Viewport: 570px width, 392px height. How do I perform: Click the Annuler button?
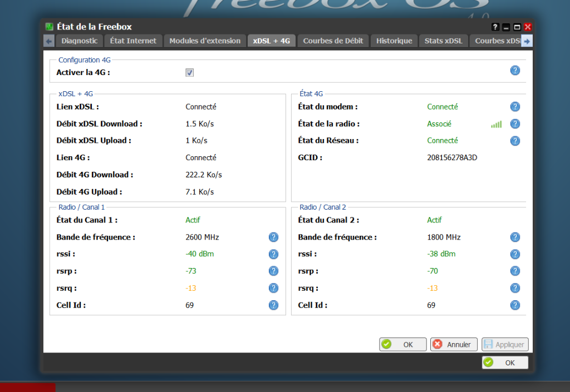(x=454, y=344)
